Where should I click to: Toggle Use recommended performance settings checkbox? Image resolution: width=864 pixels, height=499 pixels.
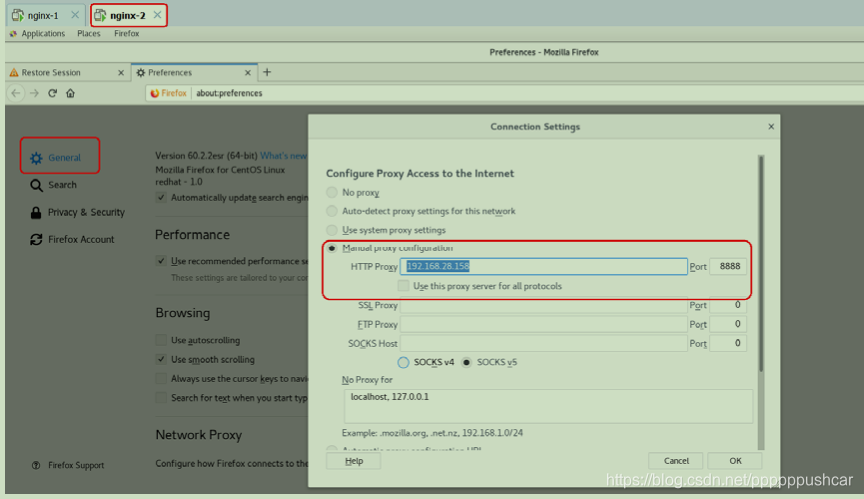161,261
